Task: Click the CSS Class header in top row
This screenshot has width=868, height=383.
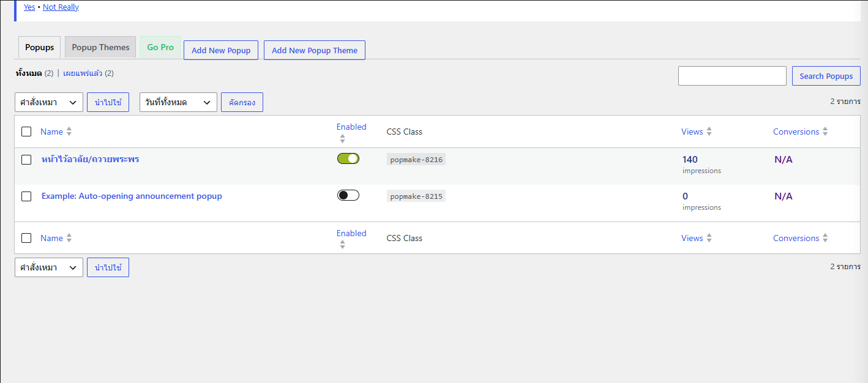Action: click(405, 132)
